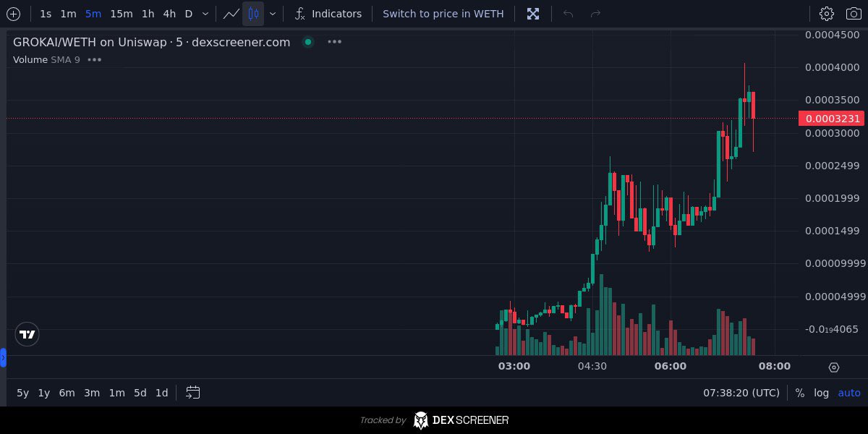Click 0.0004000 price axis label
This screenshot has width=868, height=434.
tap(833, 67)
